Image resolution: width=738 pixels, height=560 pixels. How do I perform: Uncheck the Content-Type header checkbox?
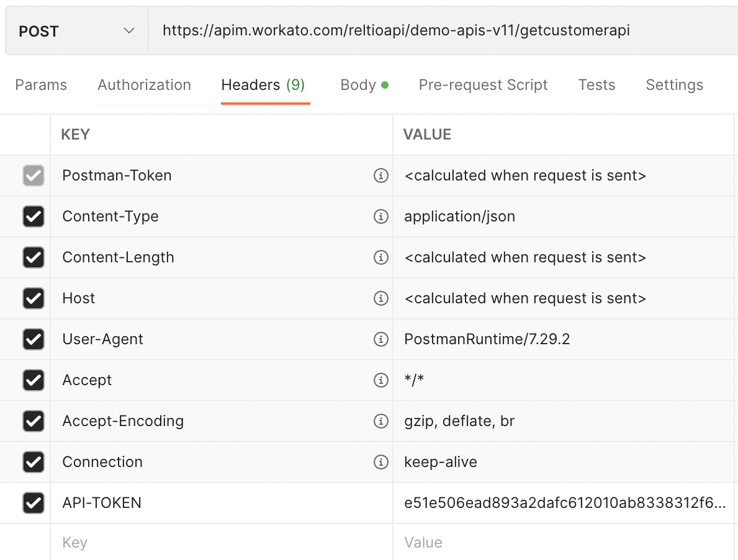point(34,216)
